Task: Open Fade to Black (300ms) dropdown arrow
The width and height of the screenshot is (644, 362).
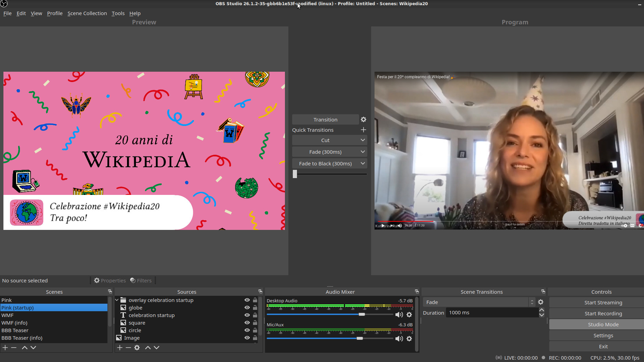Action: coord(363,163)
